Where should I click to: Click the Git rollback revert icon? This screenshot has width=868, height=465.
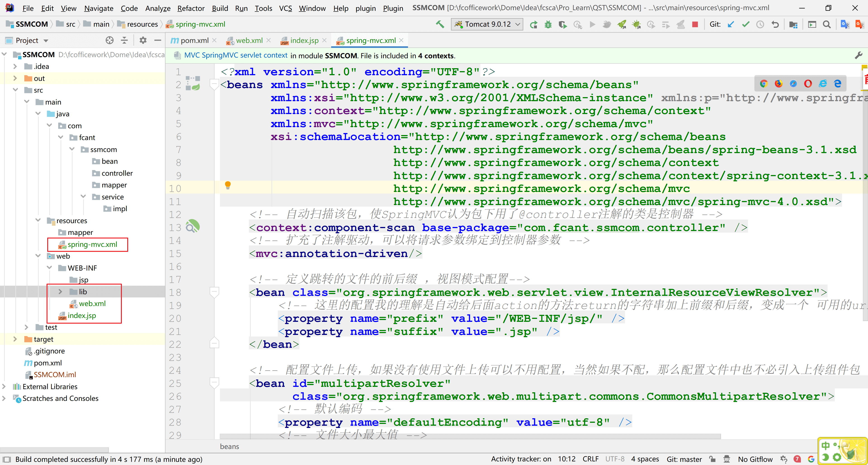[775, 24]
